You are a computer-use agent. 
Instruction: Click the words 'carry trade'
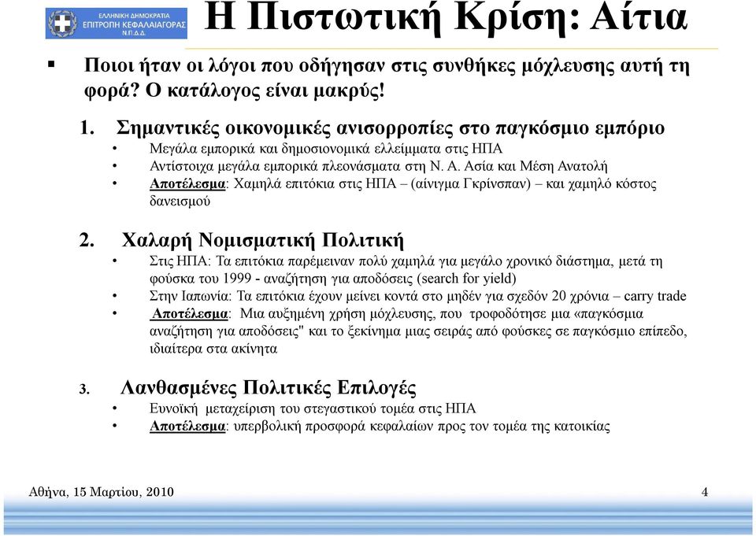[x=654, y=296]
